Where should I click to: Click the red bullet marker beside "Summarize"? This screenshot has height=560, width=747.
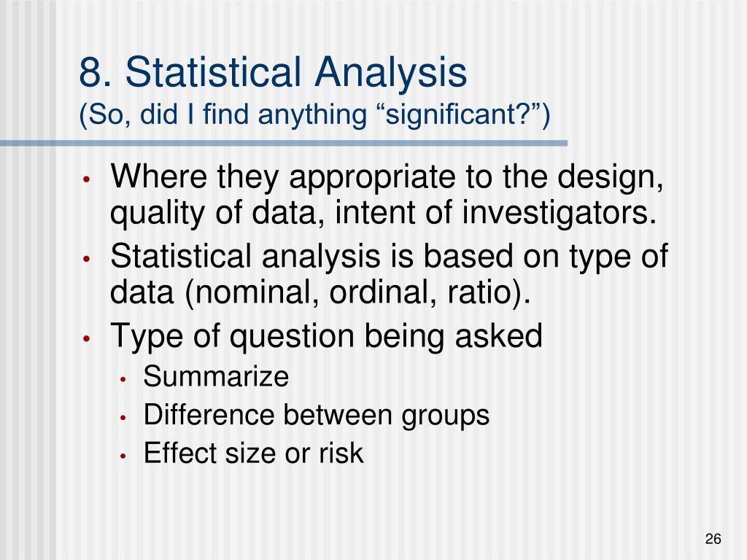pos(123,379)
